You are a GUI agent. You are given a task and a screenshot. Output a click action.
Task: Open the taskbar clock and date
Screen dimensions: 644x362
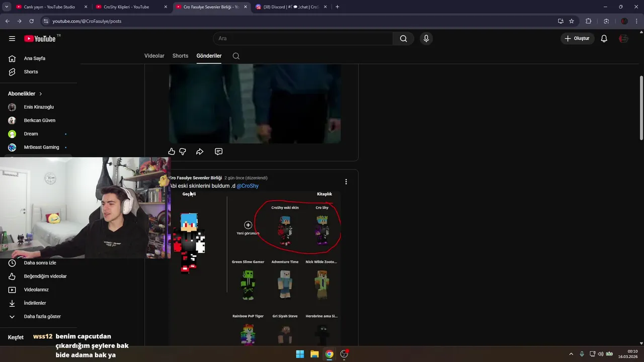[628, 354]
